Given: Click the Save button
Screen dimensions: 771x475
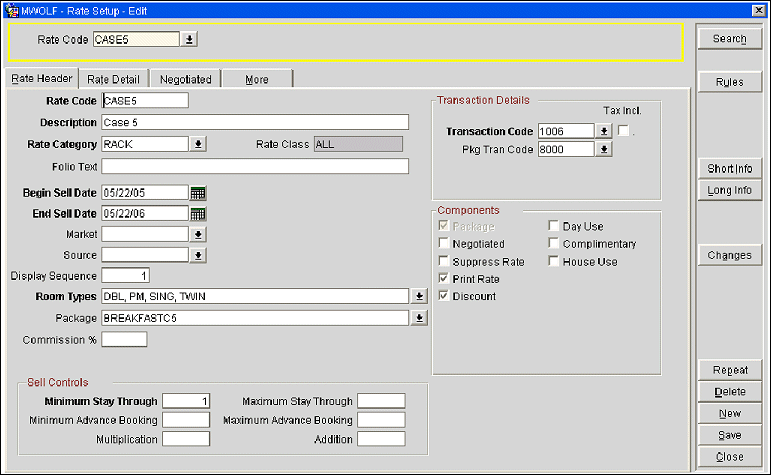Looking at the screenshot, I should coord(729,435).
